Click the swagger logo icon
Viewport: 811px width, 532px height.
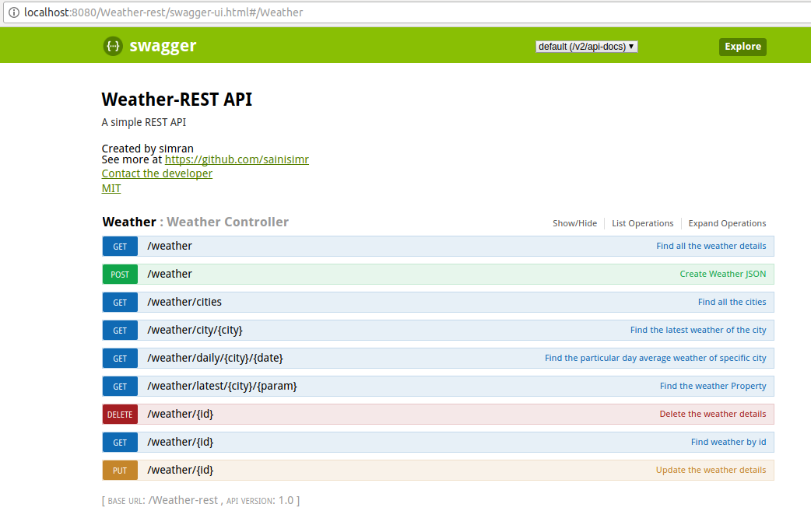pyautogui.click(x=113, y=46)
